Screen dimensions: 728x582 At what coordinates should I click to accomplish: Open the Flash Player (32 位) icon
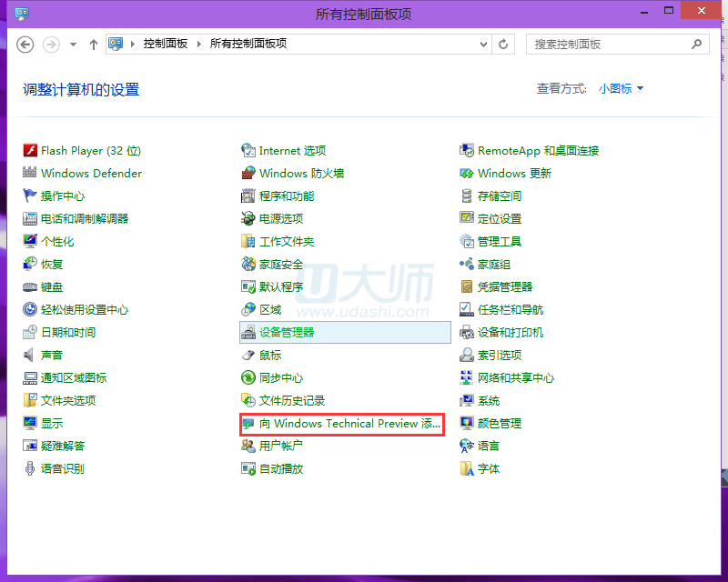tap(30, 151)
